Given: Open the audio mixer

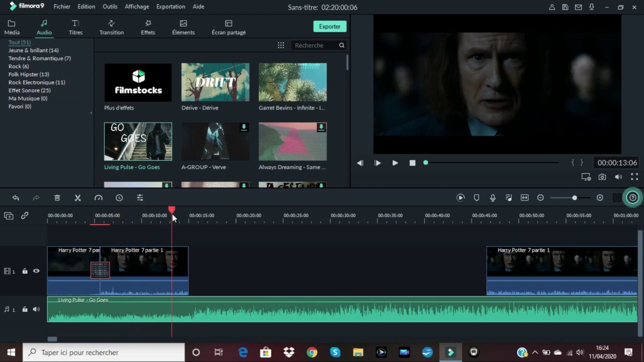Looking at the screenshot, I should [x=509, y=198].
